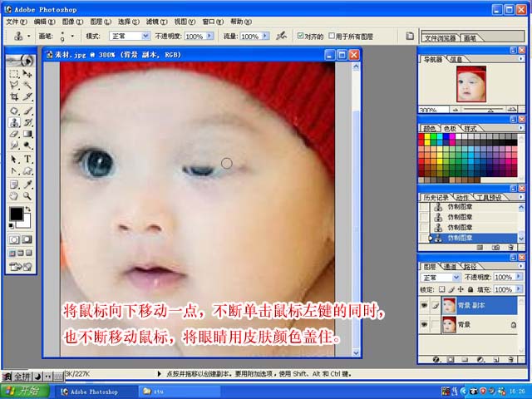Screen dimensions: 532x399
Task: Toggle lock image pixels brush icon
Action: pyautogui.click(x=451, y=289)
